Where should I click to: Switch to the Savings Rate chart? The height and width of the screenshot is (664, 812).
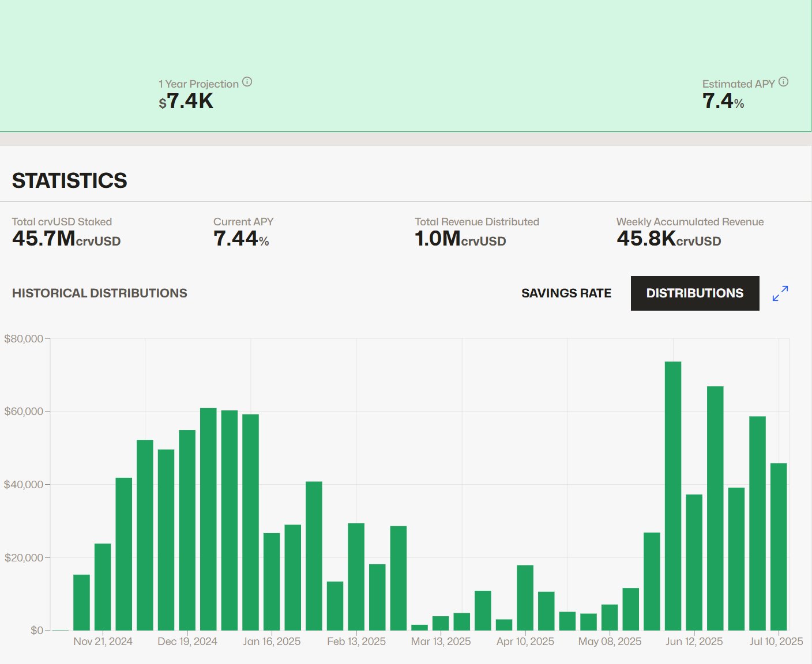(x=566, y=293)
